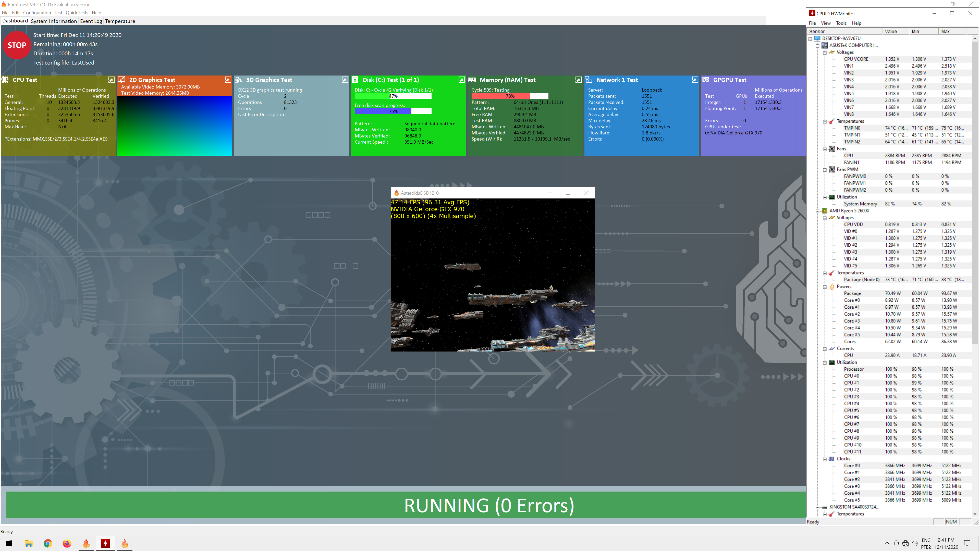
Task: Pop out the Memory (RAM) Test panel
Action: tap(578, 80)
